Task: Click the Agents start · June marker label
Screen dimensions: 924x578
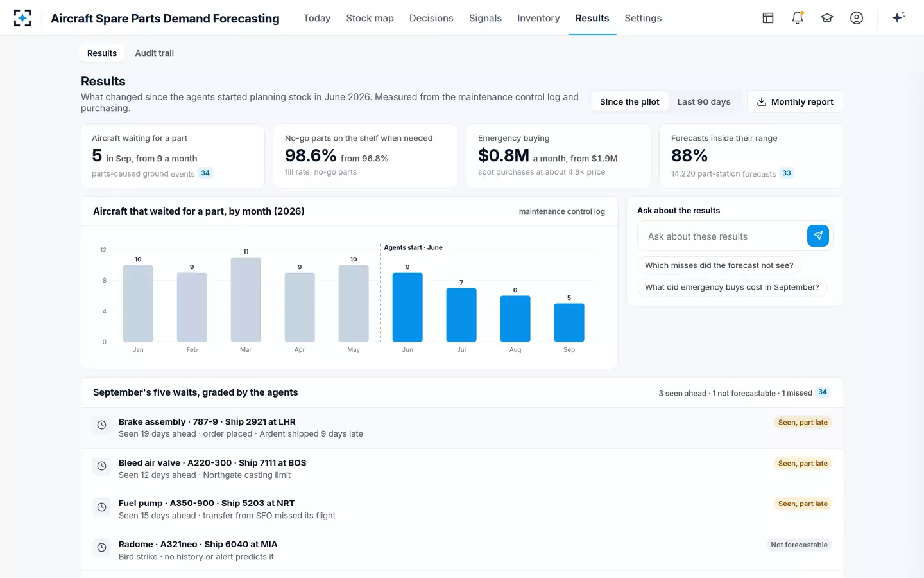Action: pyautogui.click(x=413, y=247)
